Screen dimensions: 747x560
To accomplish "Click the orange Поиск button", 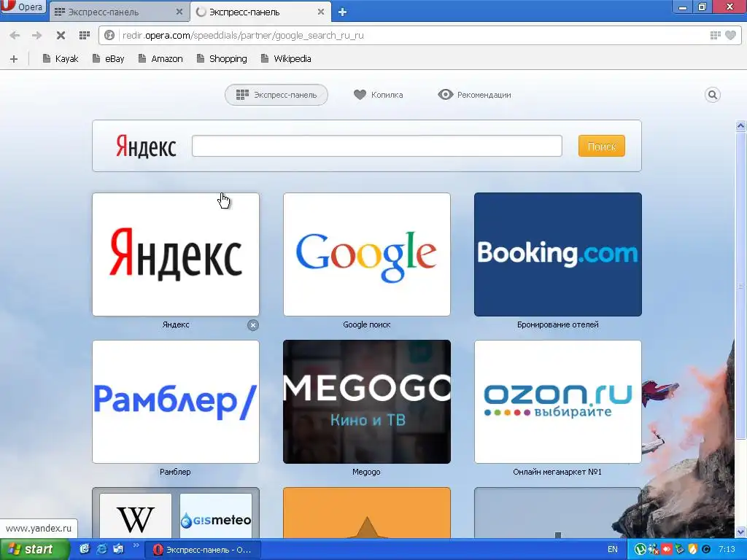I will click(x=602, y=146).
